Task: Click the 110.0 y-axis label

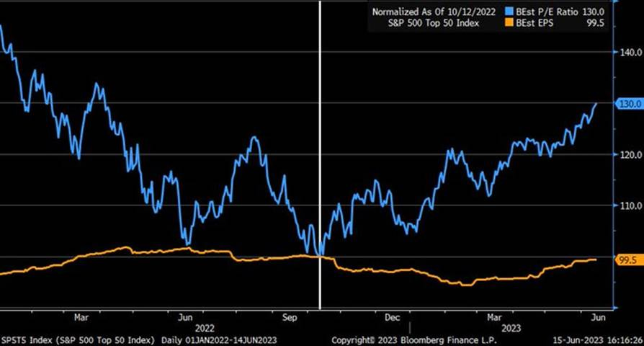Action: click(x=631, y=205)
